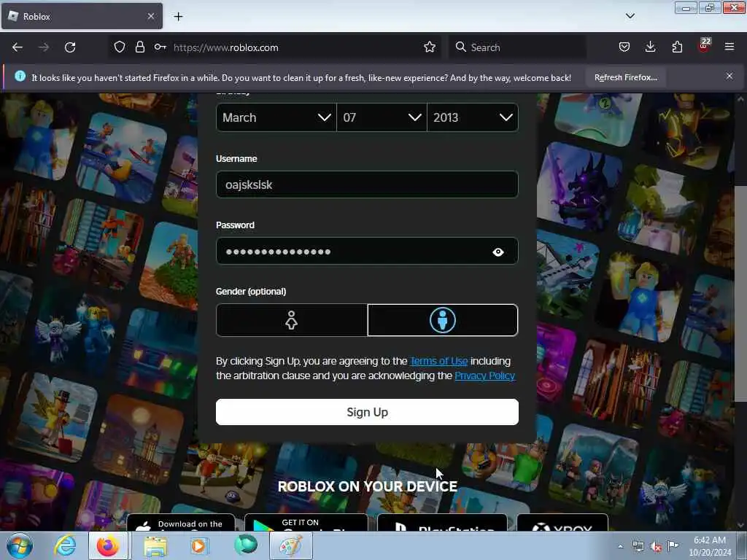Bookmark this page with the star icon
Screen dimensions: 747x560
[x=429, y=47]
